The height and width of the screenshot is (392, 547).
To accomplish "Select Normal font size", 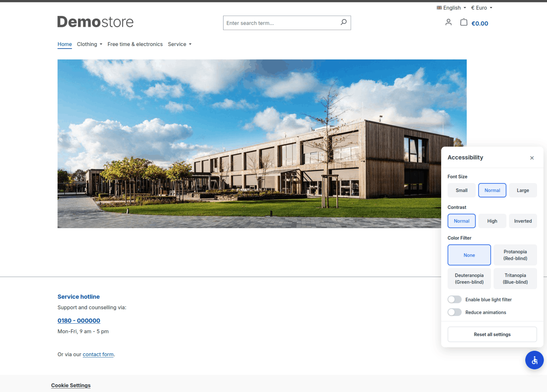I will [492, 190].
